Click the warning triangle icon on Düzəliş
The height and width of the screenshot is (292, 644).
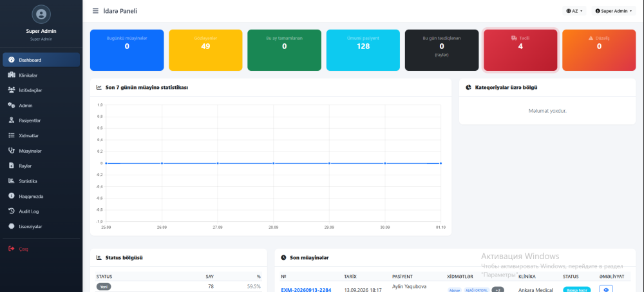point(591,38)
